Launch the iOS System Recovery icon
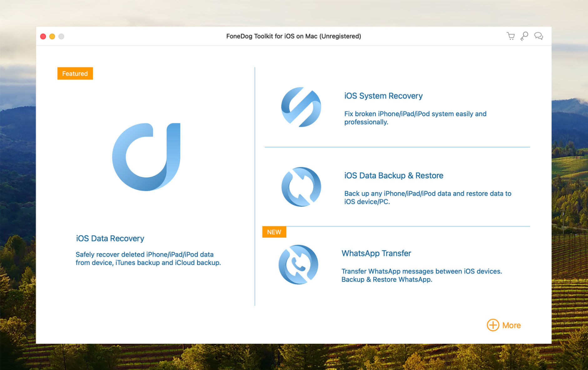588x370 pixels. point(301,107)
